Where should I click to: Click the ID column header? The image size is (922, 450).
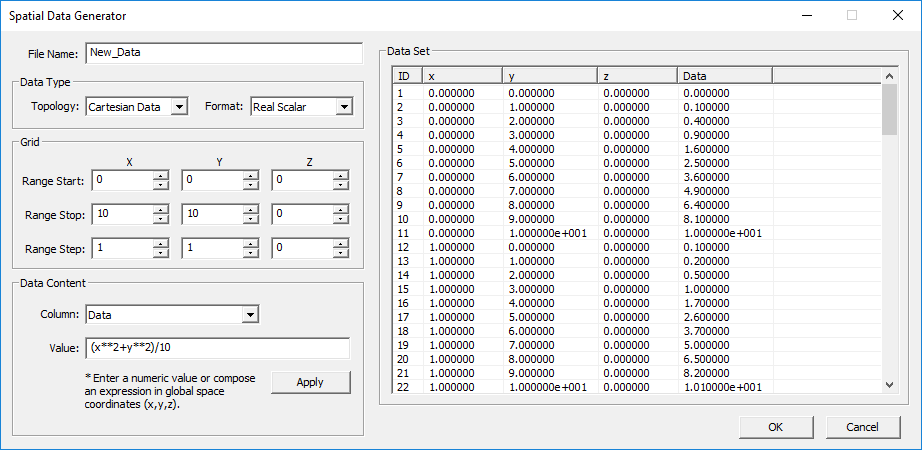[408, 76]
